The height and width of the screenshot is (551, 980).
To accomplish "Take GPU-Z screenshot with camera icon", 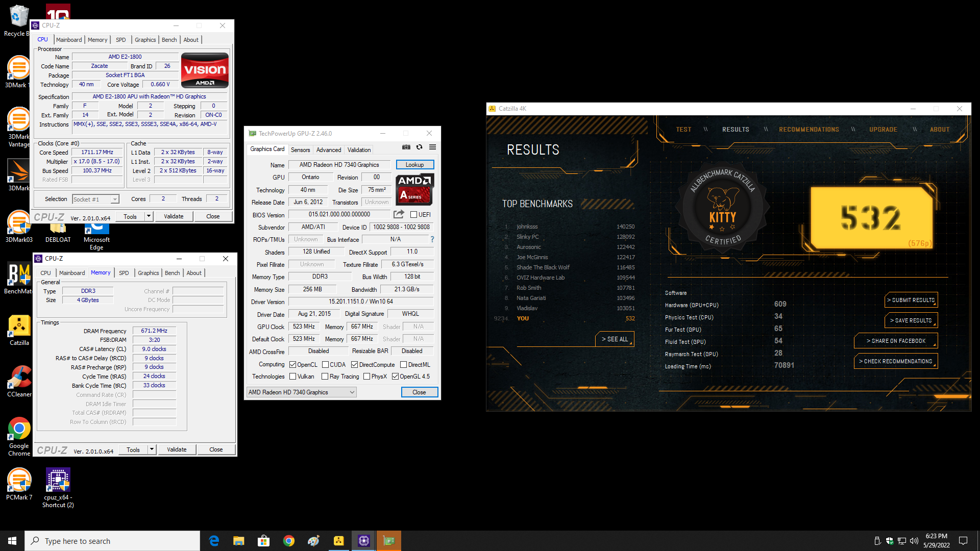I will (406, 147).
